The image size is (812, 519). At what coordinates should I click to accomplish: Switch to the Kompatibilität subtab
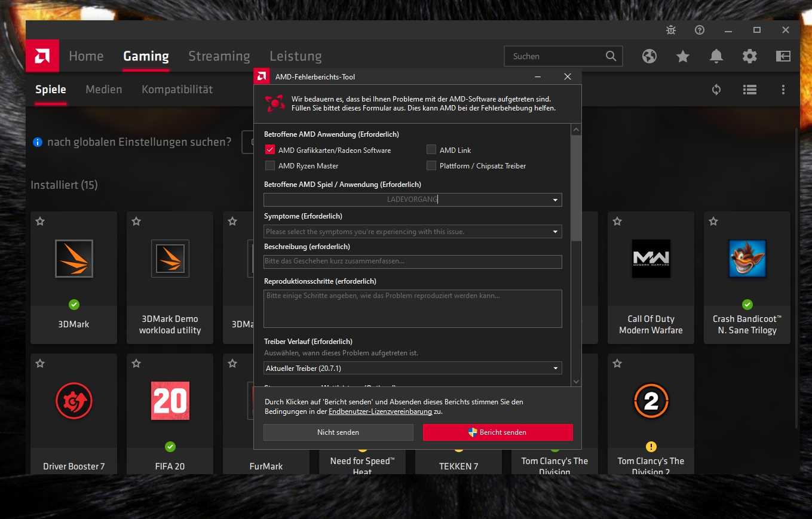pyautogui.click(x=177, y=90)
